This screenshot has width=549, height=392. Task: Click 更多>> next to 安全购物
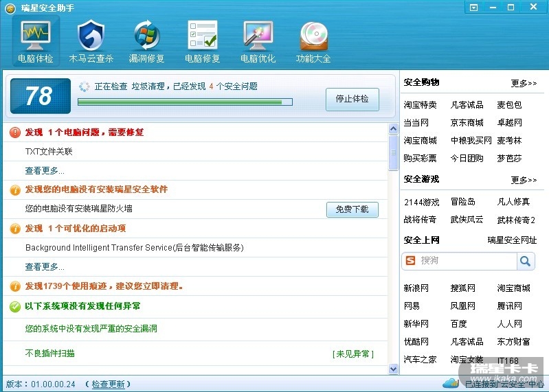(x=524, y=83)
